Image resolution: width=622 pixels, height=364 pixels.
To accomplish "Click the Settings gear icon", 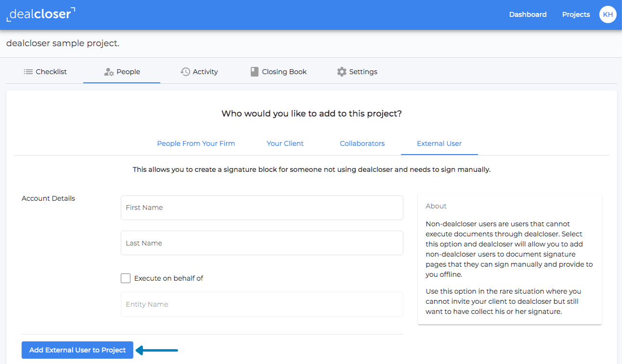I will (x=342, y=71).
